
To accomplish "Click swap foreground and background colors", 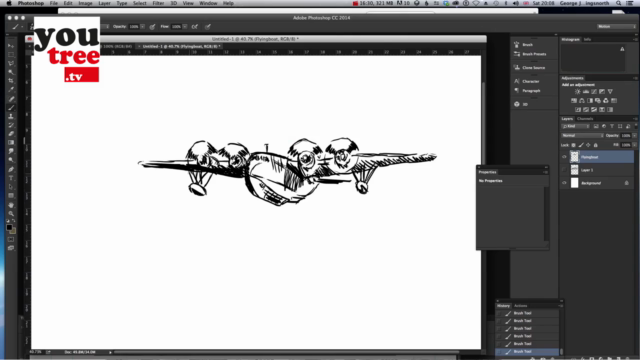I will point(14,221).
